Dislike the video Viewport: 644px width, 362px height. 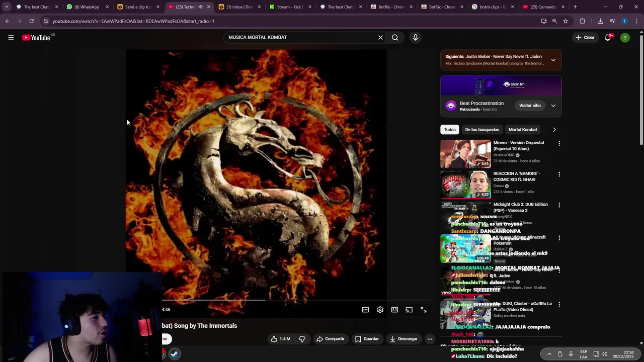(302, 339)
